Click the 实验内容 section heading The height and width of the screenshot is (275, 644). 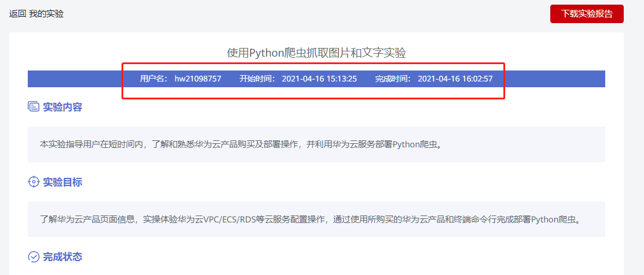[62, 107]
